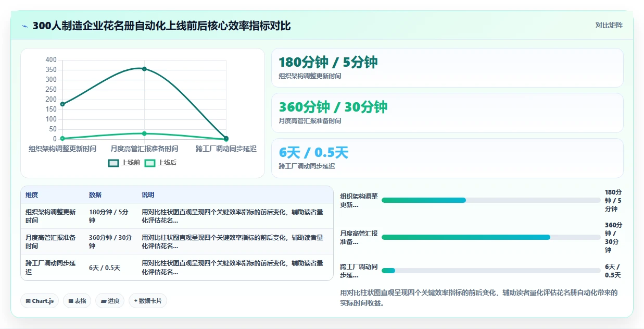This screenshot has width=644, height=329.
Task: Click the dashboard title about 300人制造企业花名册
Action: tap(161, 26)
